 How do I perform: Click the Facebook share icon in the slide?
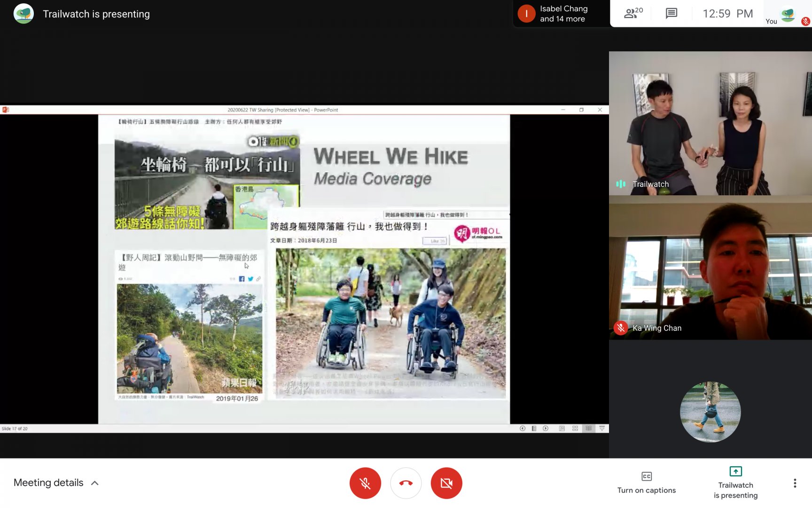[x=242, y=279]
